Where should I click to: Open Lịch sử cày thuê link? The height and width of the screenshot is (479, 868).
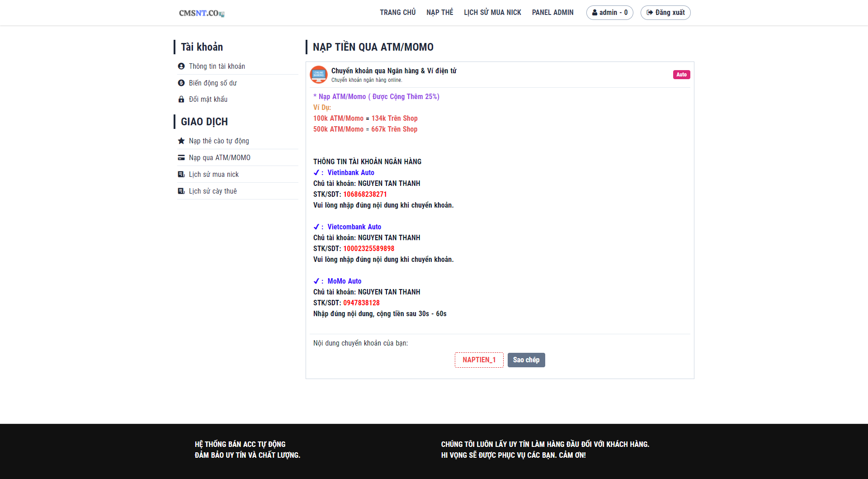[x=213, y=191]
